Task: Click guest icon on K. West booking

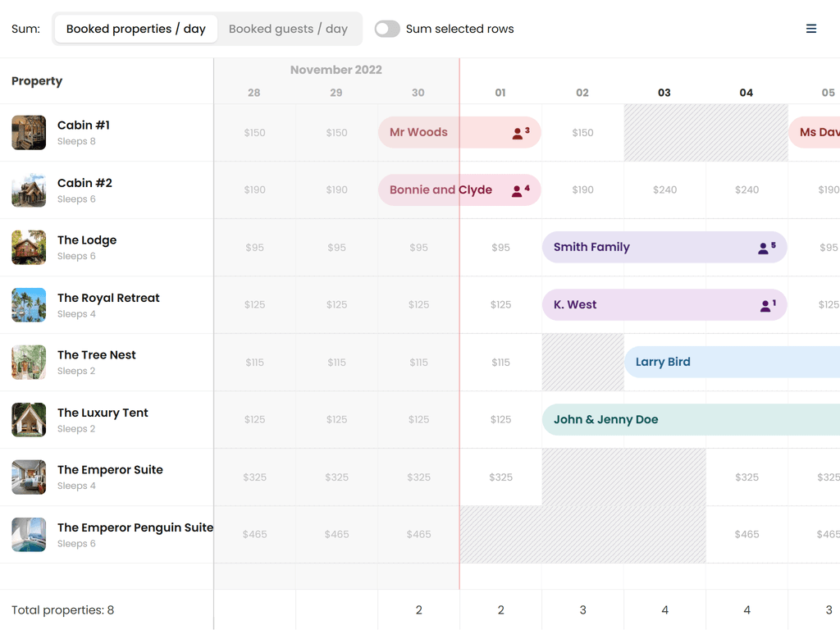Action: point(766,305)
